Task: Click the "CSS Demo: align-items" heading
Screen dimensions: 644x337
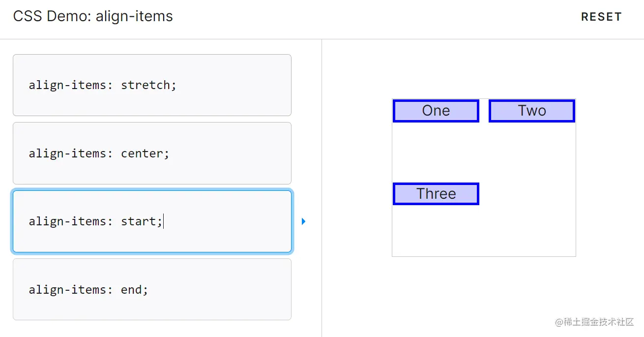Action: tap(93, 17)
